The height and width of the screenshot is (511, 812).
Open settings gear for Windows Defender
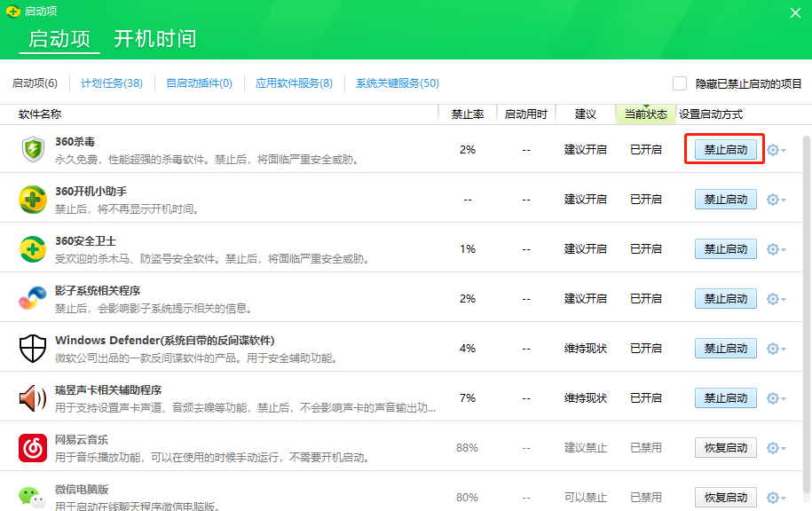pos(776,349)
